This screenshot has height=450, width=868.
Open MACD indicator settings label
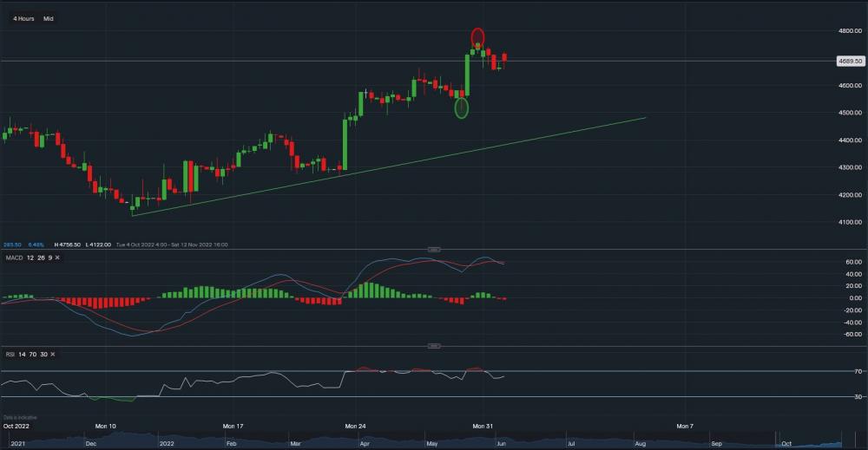point(15,258)
